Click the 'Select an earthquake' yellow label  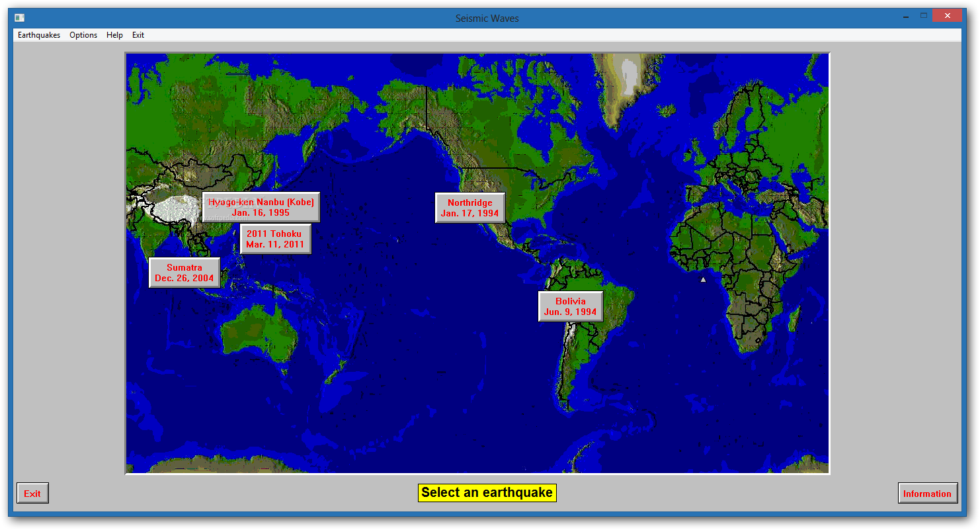(487, 493)
